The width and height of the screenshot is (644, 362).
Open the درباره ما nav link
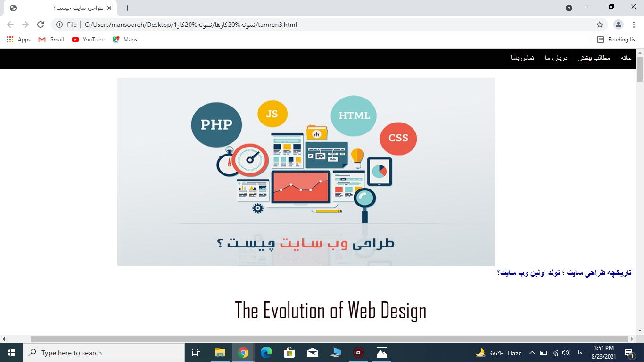(556, 58)
